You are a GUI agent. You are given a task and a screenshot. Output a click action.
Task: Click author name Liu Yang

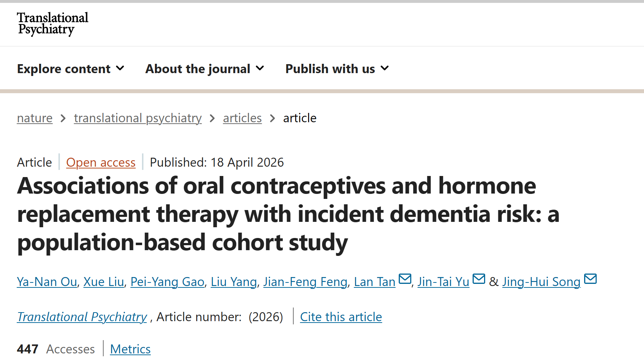click(234, 282)
